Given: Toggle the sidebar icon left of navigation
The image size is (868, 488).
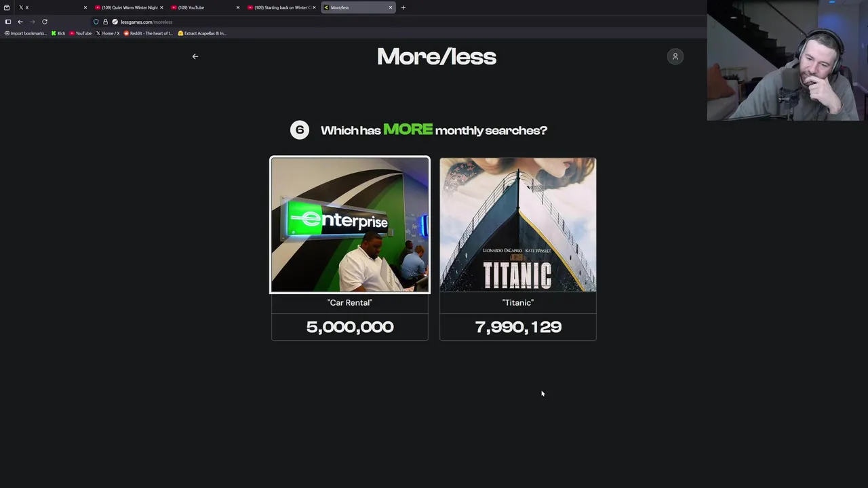Looking at the screenshot, I should [x=8, y=22].
